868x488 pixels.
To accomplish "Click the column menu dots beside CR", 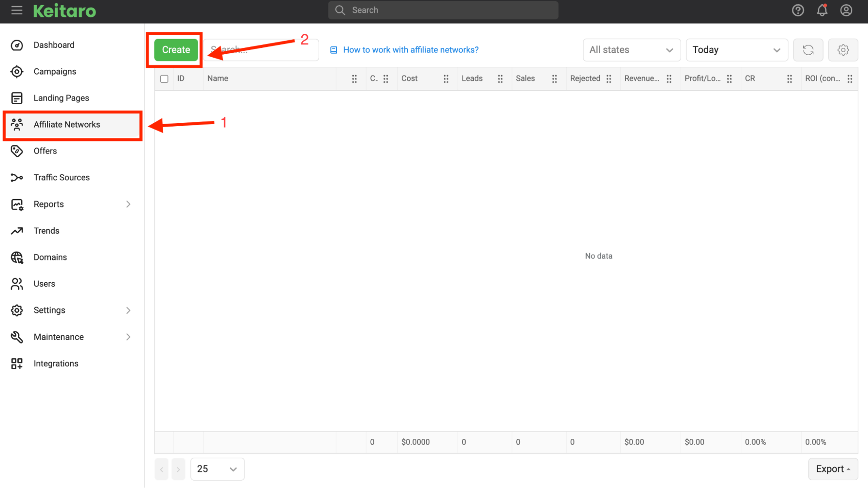I will [789, 79].
